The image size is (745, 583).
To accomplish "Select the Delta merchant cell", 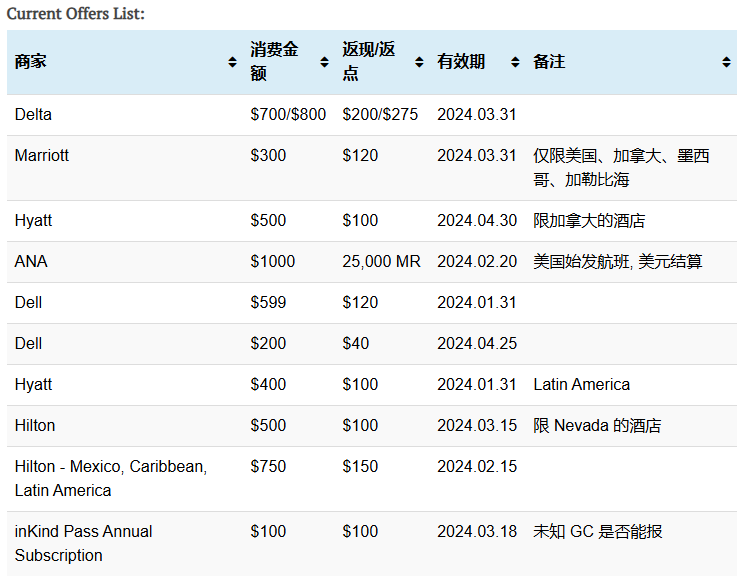I will click(x=33, y=115).
